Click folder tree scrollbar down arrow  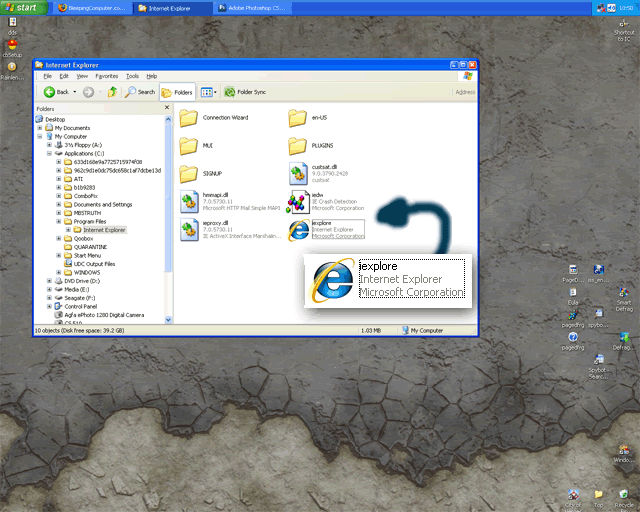pos(168,320)
